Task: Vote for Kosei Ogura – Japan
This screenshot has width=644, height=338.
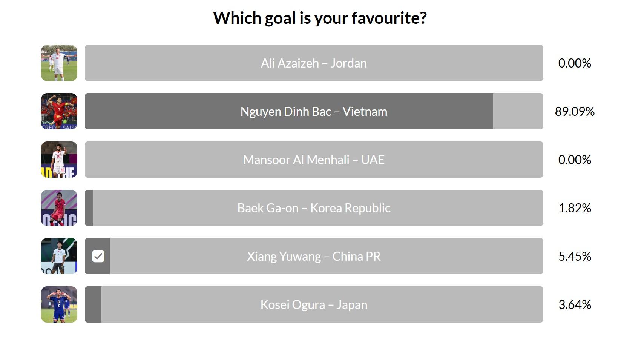Action: point(314,304)
